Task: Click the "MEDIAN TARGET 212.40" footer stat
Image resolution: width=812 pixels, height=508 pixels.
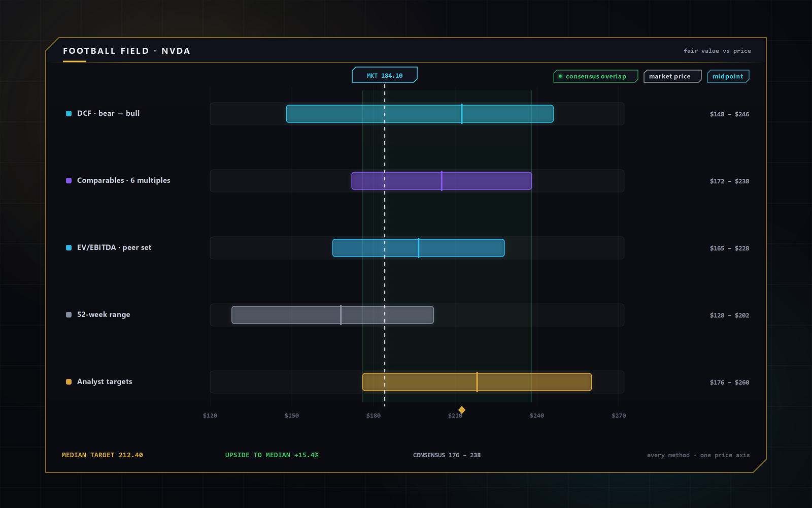Action: tap(103, 455)
